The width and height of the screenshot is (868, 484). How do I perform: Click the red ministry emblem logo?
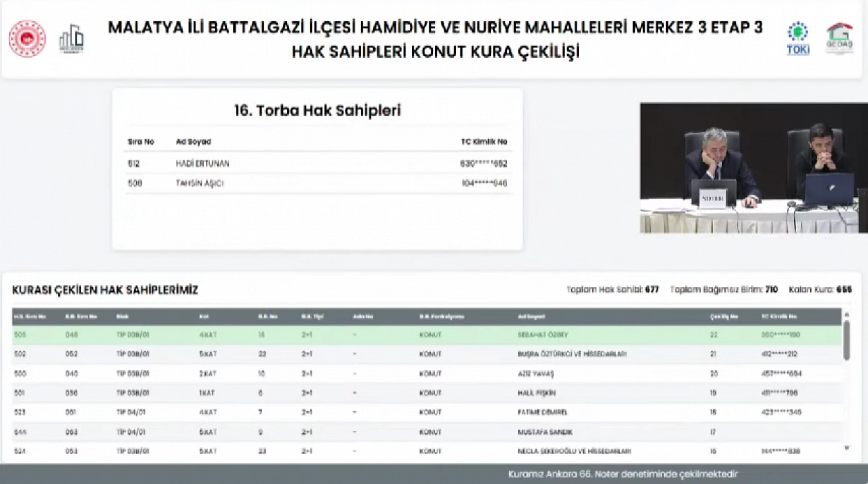pos(27,39)
